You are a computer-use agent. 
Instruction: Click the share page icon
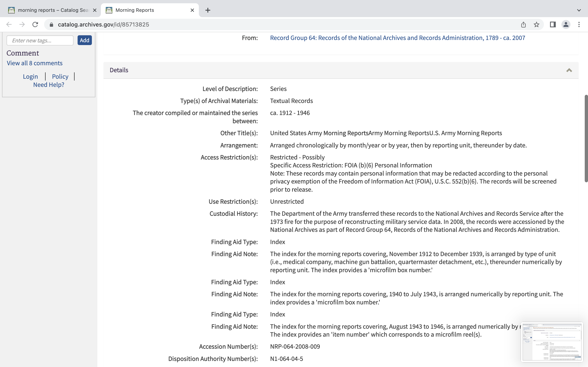[523, 24]
